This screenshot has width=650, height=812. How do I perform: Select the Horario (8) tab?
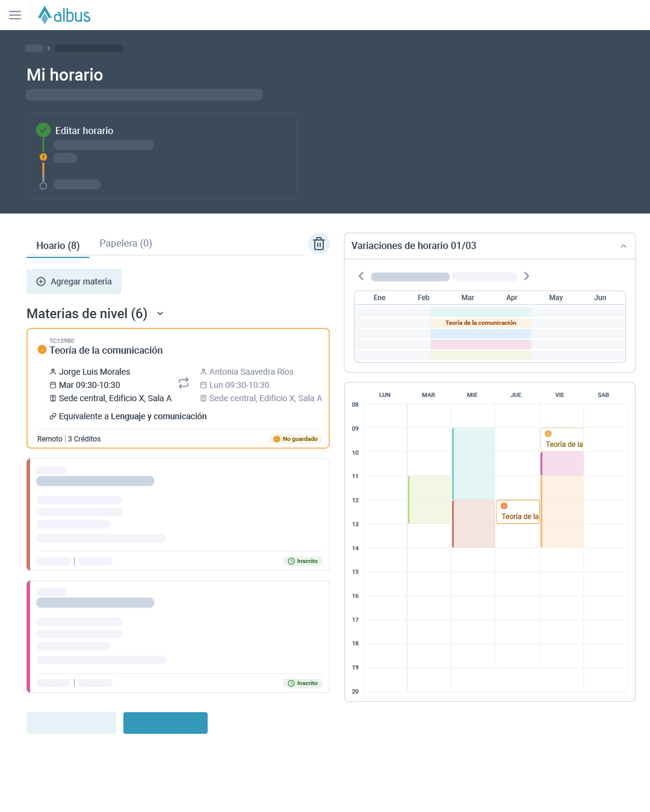click(x=58, y=245)
